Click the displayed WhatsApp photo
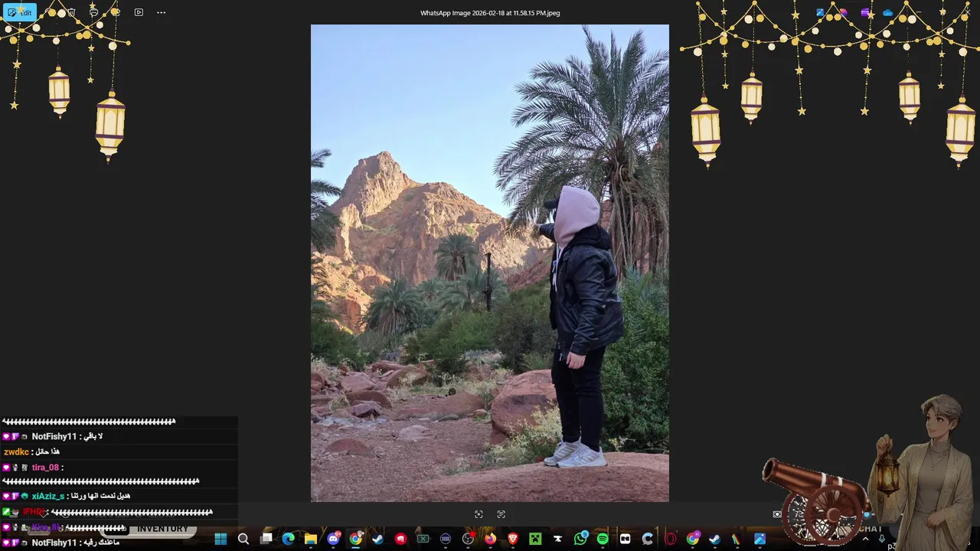This screenshot has height=551, width=980. [490, 263]
